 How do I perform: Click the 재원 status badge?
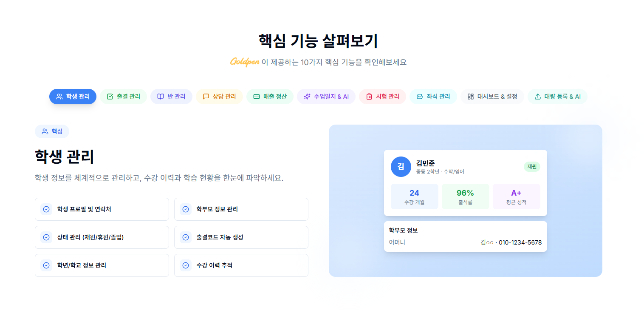click(x=533, y=166)
